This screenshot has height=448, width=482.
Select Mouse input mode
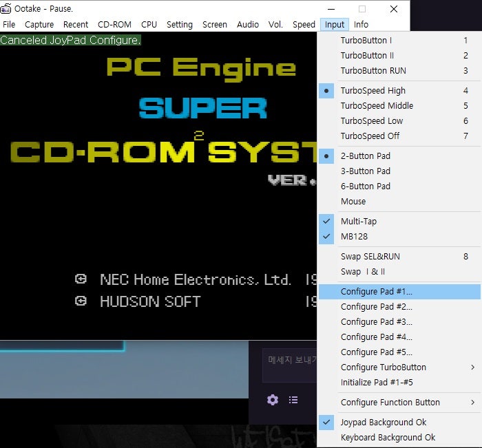(399, 202)
